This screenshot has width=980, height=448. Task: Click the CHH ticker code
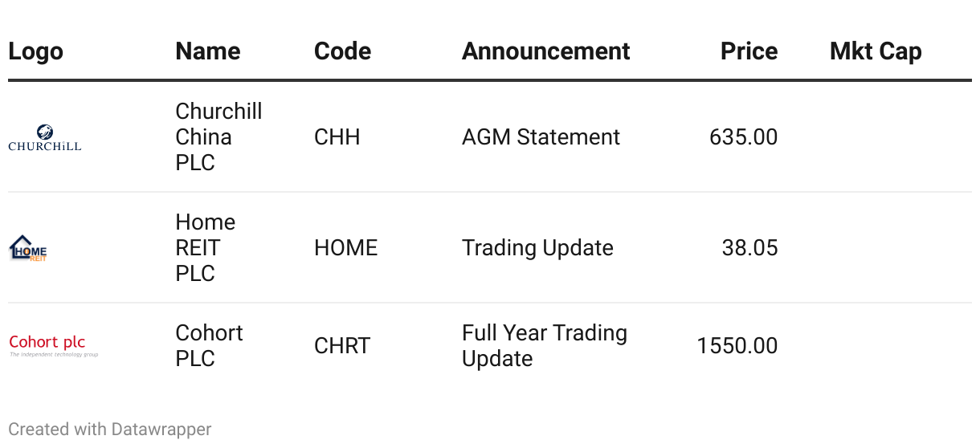click(x=337, y=137)
